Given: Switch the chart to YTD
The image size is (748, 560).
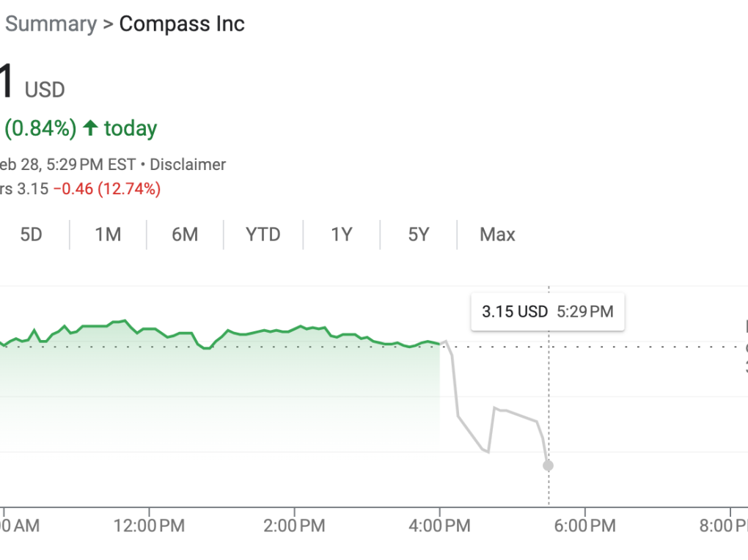Looking at the screenshot, I should (x=263, y=235).
